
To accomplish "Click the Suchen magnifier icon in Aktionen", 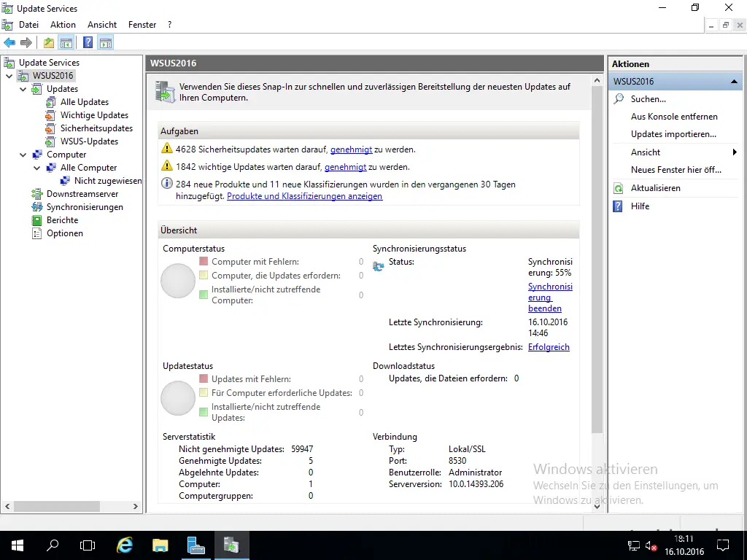I will tap(619, 99).
